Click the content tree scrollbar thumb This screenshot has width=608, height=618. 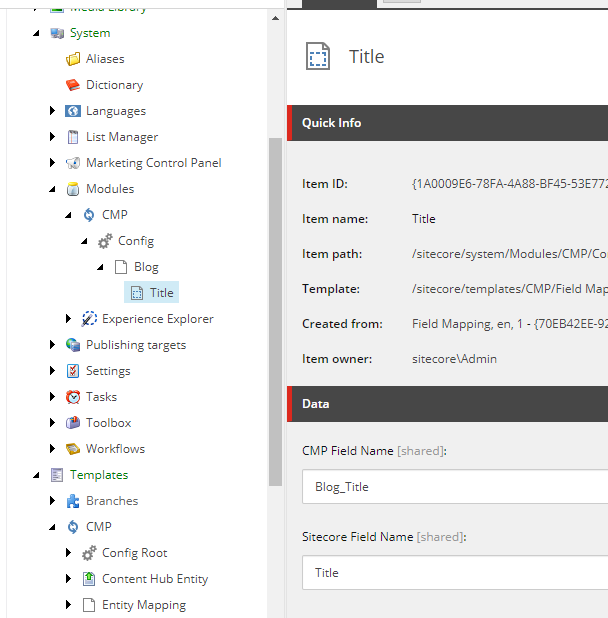(x=275, y=312)
